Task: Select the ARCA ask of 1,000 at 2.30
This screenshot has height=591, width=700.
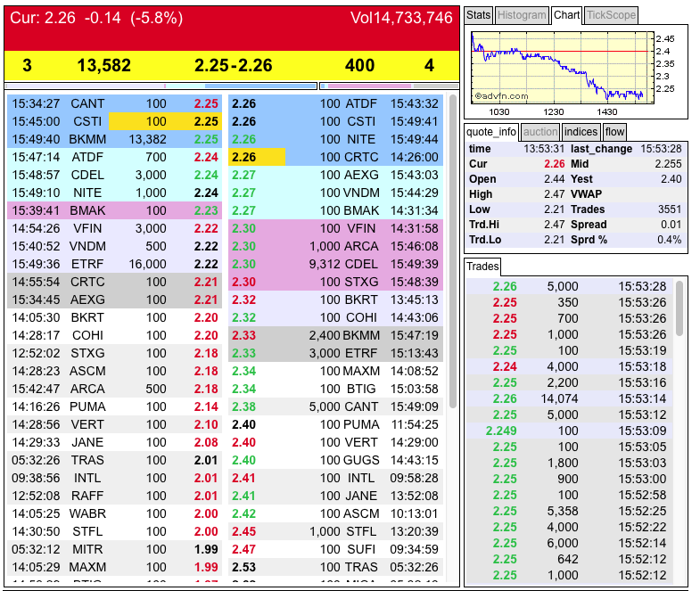Action: click(335, 246)
